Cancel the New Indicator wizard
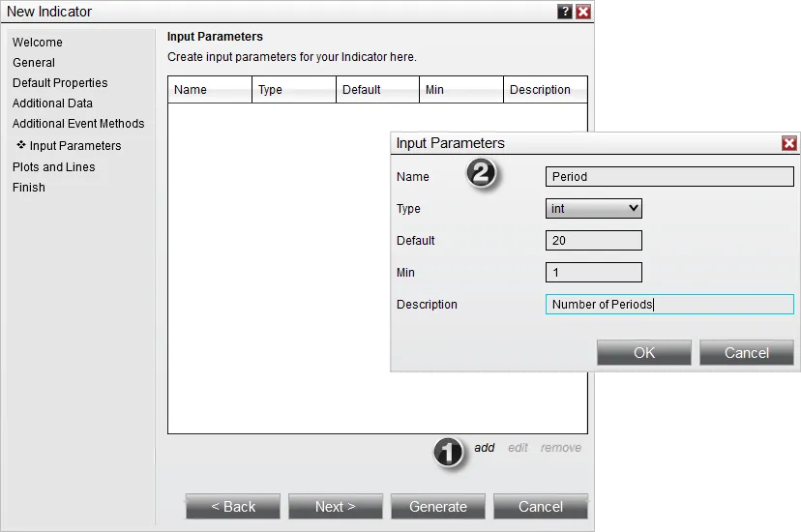This screenshot has width=801, height=532. [541, 507]
